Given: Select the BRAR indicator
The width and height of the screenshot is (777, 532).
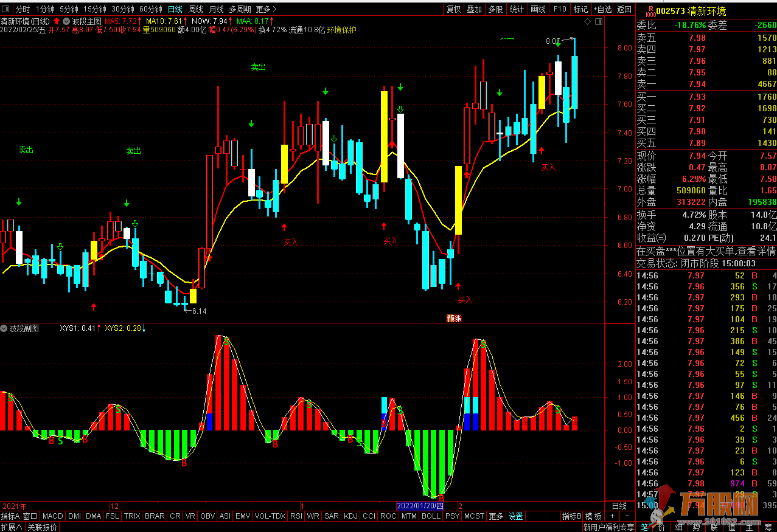Looking at the screenshot, I should point(155,516).
